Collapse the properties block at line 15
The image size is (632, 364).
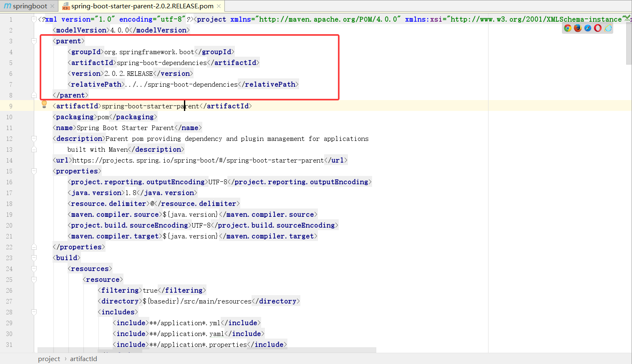pyautogui.click(x=34, y=171)
